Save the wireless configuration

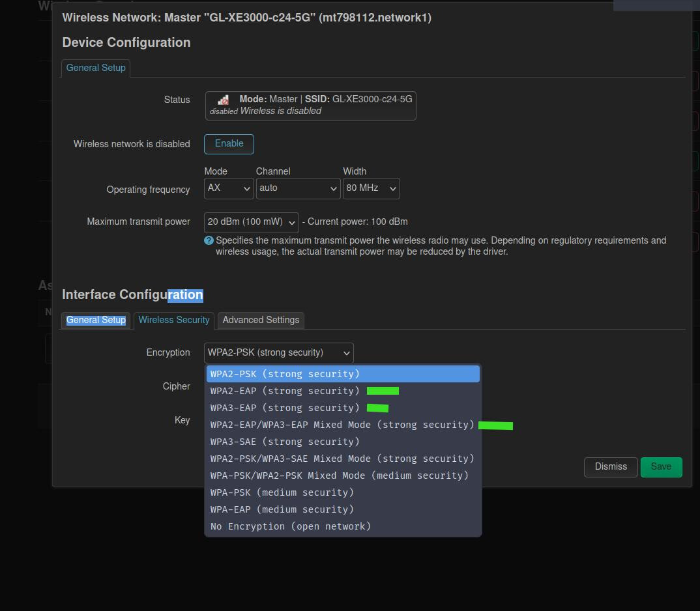pos(661,467)
